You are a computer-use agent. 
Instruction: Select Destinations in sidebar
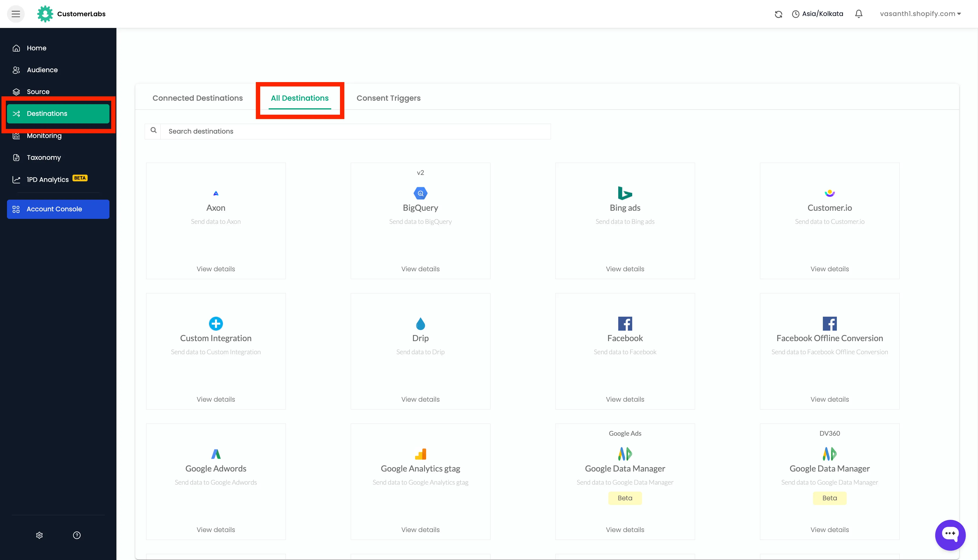pyautogui.click(x=58, y=114)
